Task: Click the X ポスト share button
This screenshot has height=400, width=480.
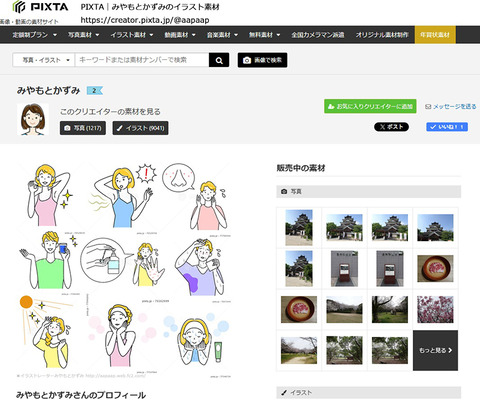Action: pyautogui.click(x=391, y=127)
